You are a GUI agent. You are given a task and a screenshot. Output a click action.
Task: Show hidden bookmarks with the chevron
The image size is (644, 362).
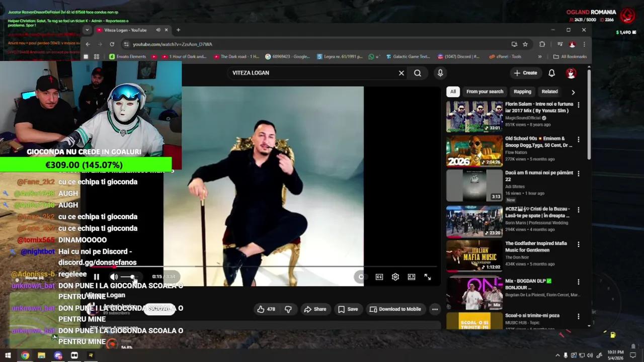(x=540, y=57)
